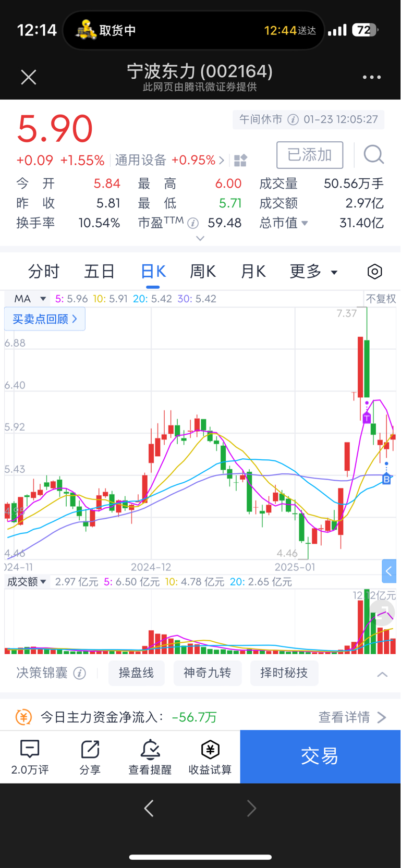401x868 pixels.
Task: Open the sector grid icon beside 通用设备
Action: coord(240,160)
